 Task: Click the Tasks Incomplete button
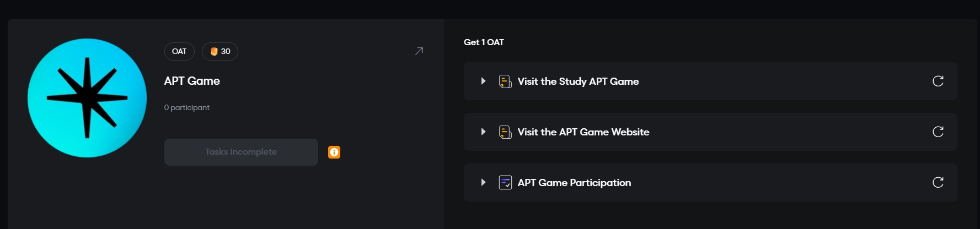click(x=241, y=152)
